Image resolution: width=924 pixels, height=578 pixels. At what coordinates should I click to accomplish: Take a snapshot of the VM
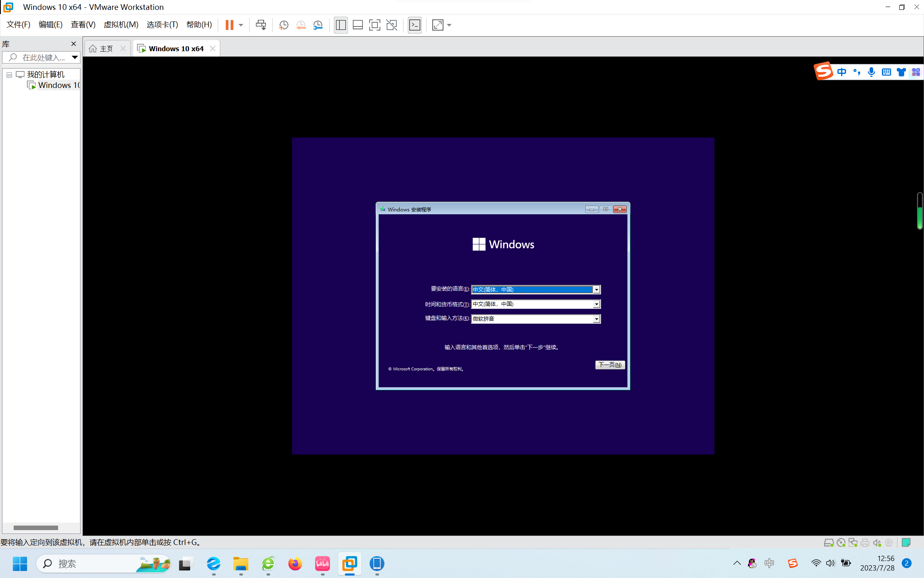point(283,25)
